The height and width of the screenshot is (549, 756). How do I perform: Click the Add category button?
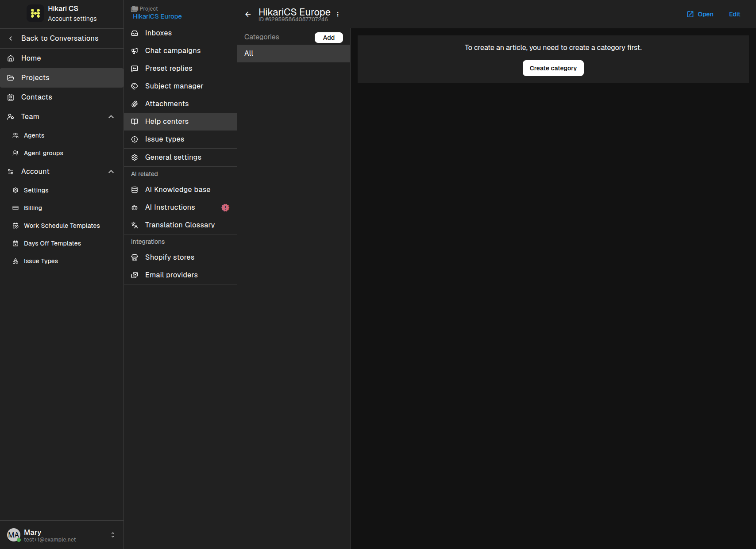point(329,38)
